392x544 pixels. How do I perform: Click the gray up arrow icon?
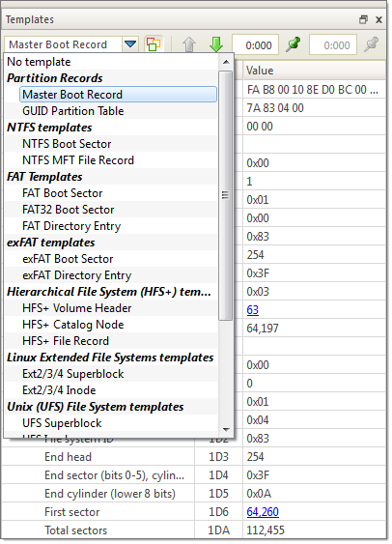pyautogui.click(x=189, y=44)
